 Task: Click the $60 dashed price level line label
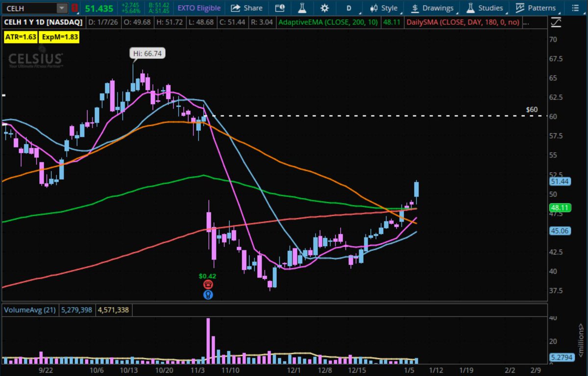point(532,110)
